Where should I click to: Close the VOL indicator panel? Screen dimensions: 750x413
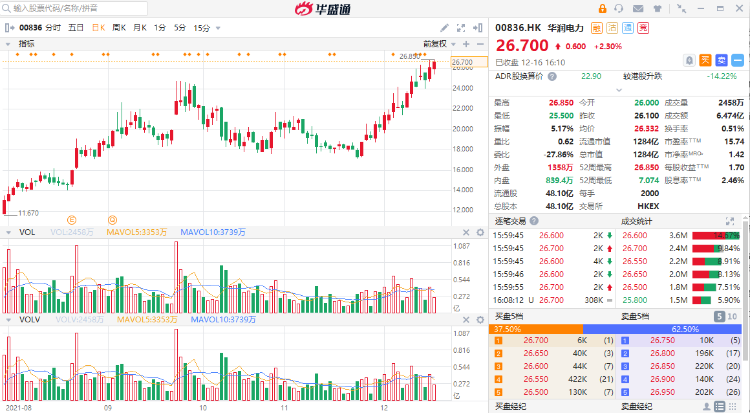[x=466, y=233]
